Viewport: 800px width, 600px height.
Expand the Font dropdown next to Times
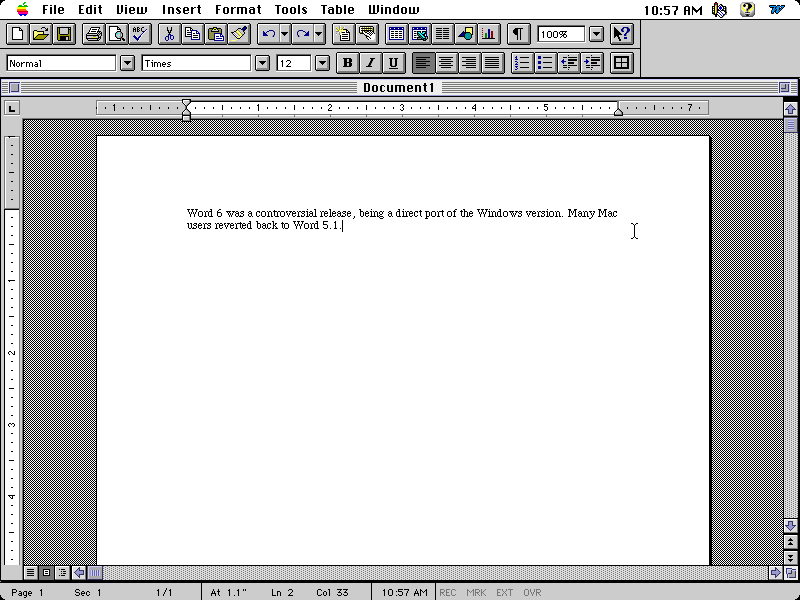262,63
